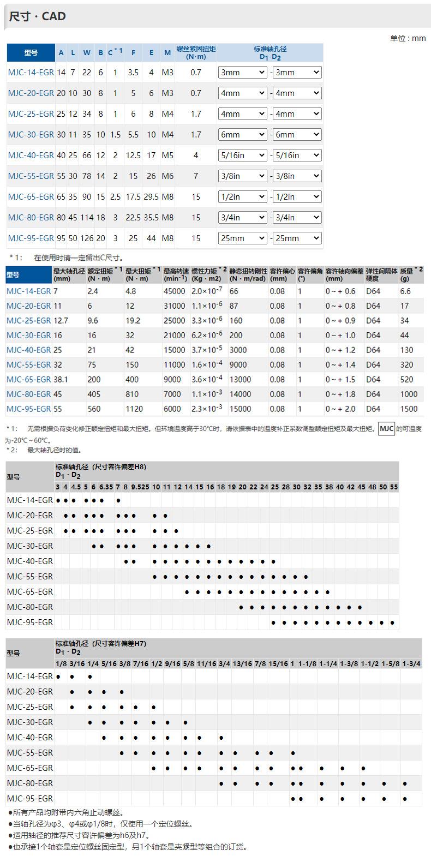431x868 pixels.
Task: Click MJC-55-EGR link in dimensions table
Action: coord(31,176)
